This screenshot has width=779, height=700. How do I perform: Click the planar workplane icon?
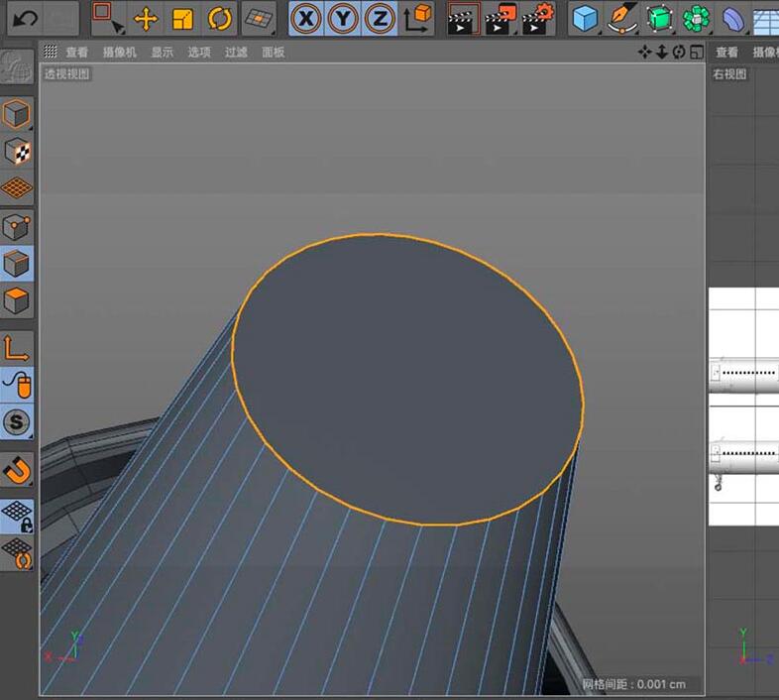(17, 553)
